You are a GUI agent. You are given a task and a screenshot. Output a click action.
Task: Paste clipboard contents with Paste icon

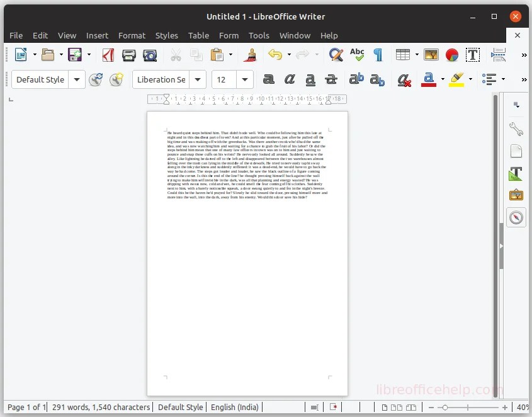(217, 55)
